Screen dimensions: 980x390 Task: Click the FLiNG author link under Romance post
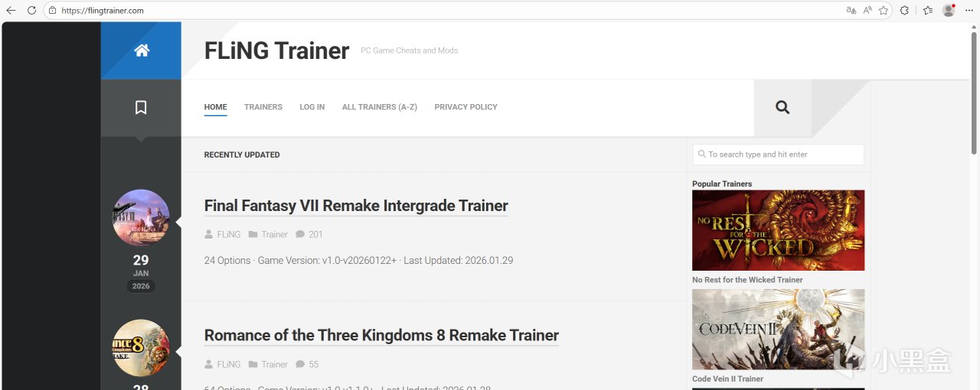point(229,365)
